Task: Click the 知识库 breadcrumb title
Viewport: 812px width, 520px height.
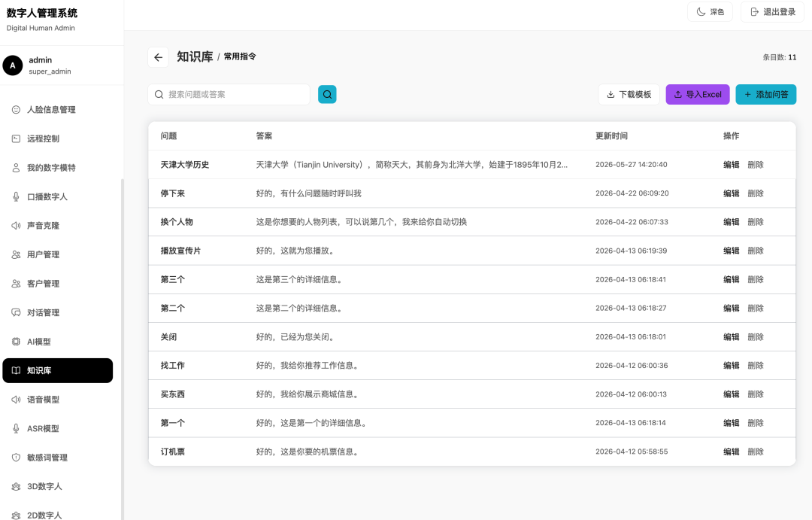Action: coord(195,56)
